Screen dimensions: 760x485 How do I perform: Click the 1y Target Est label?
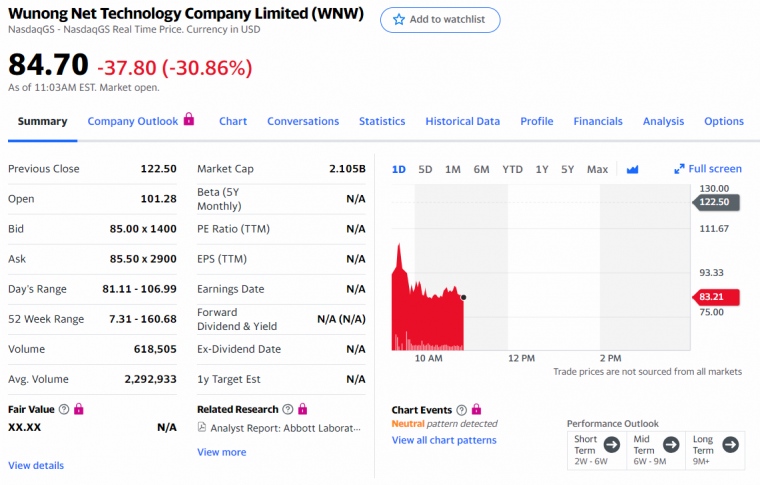229,379
